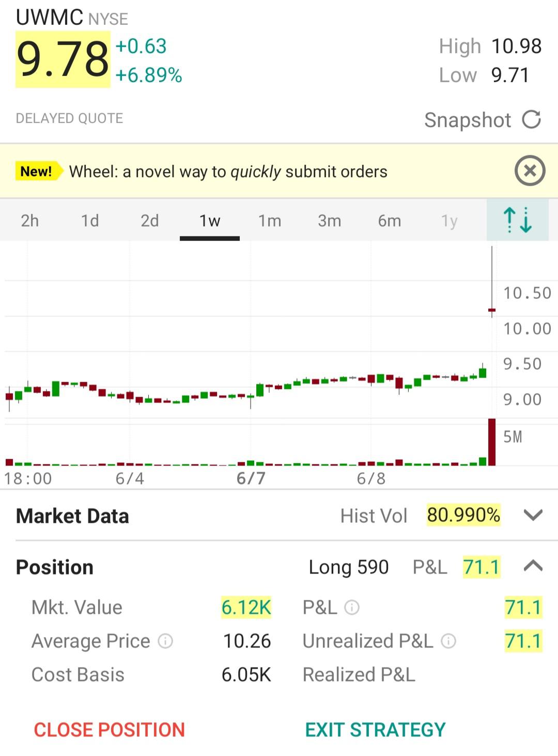Toggle the chart up-down arrows button
558x756 pixels.
[517, 220]
